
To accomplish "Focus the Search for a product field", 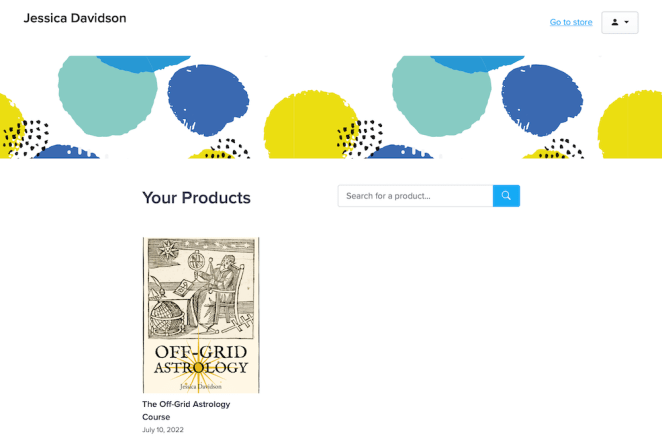I will [415, 196].
